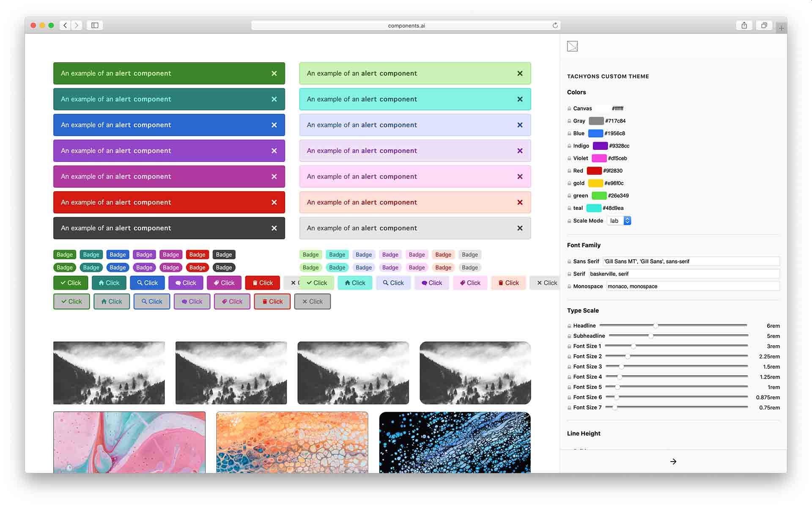This screenshot has width=812, height=506.
Task: Click the first misty mountain photo thumbnail
Action: click(x=109, y=373)
